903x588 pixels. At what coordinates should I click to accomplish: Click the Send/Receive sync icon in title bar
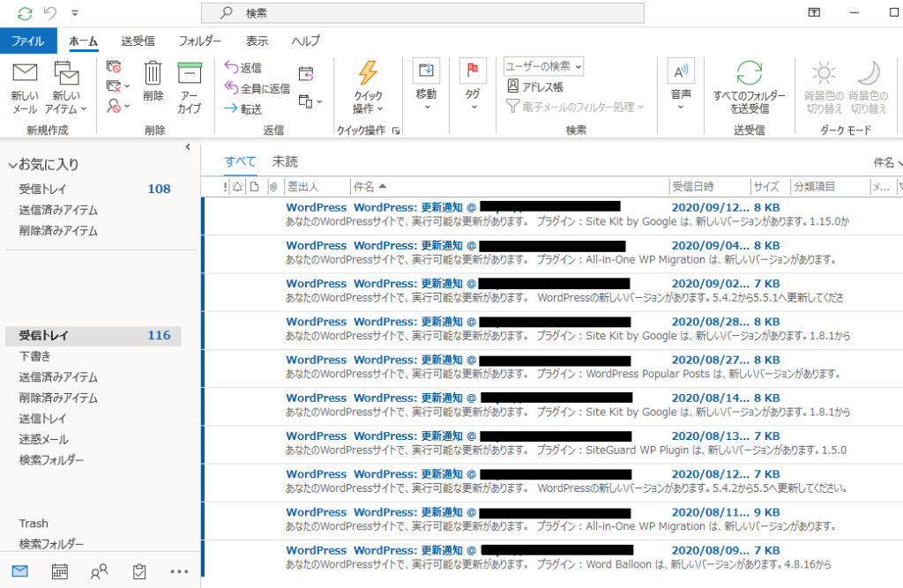25,13
